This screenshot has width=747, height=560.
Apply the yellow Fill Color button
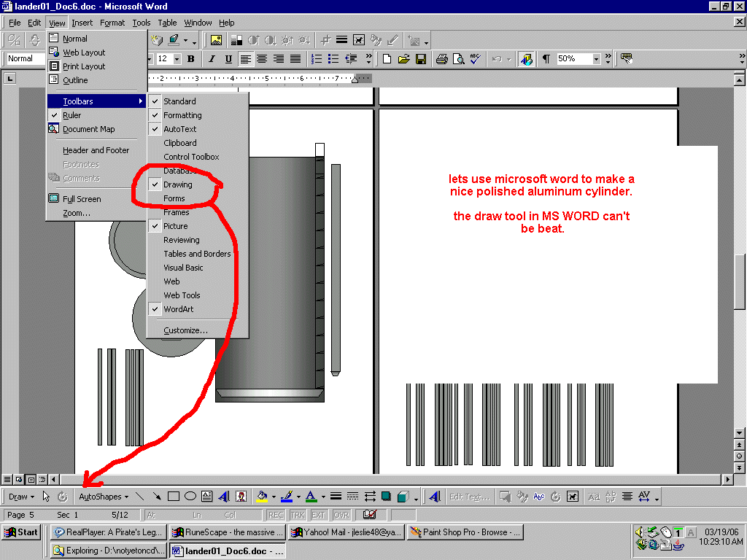click(262, 497)
